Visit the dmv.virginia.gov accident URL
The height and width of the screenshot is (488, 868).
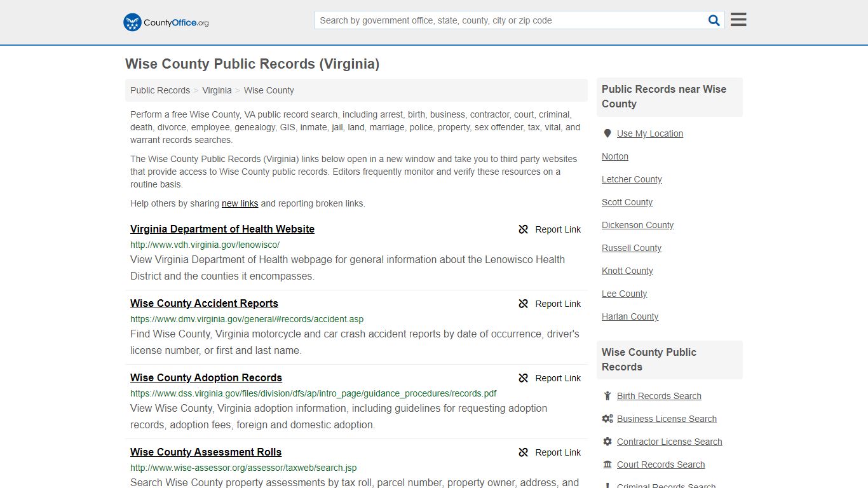[247, 319]
